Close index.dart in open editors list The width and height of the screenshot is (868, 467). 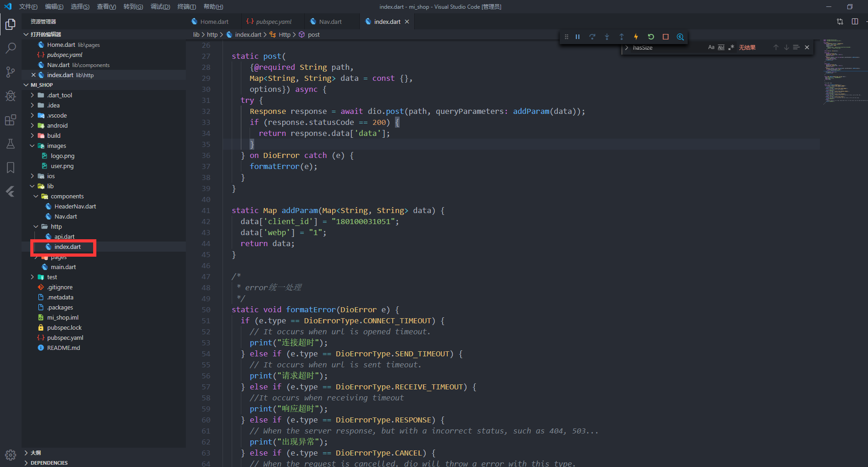pyautogui.click(x=33, y=75)
